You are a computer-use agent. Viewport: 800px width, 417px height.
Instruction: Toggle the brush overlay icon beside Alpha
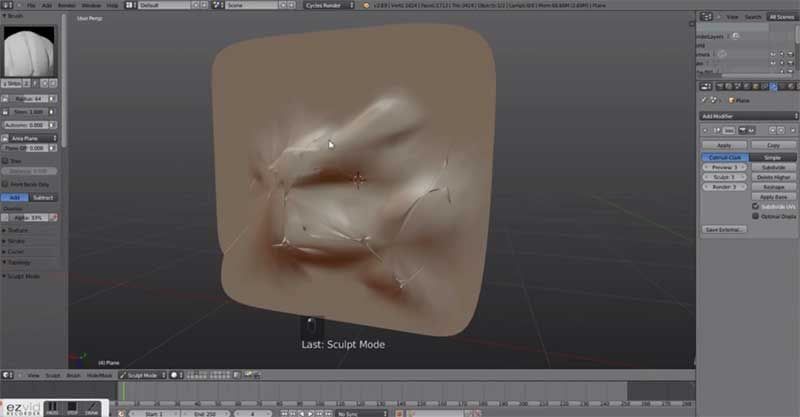[x=54, y=217]
